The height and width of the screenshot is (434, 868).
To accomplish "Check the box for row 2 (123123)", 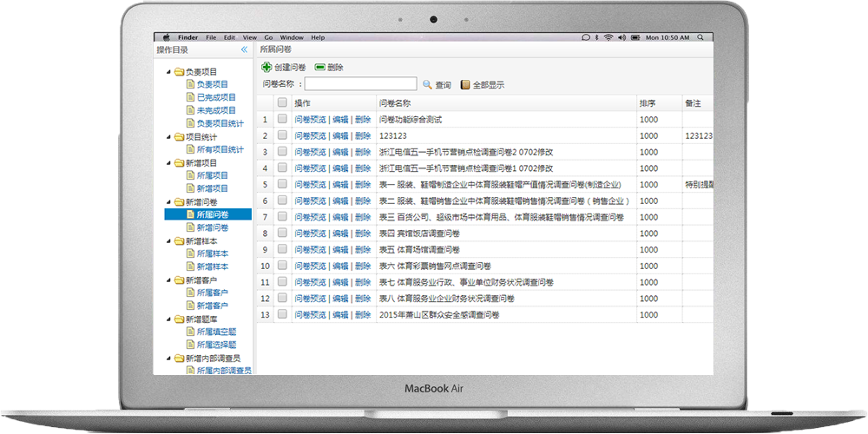I will coord(282,135).
